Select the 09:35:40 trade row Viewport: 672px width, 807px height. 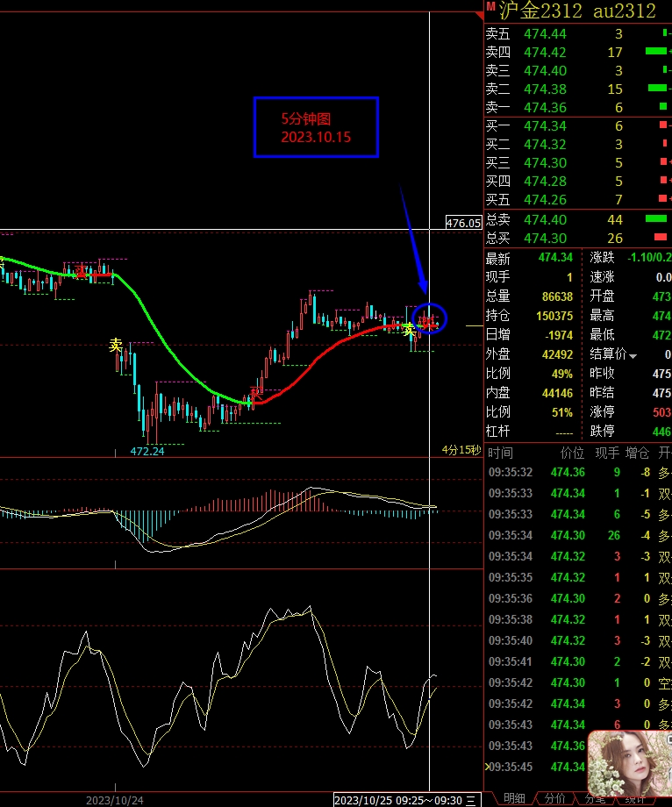click(x=578, y=640)
